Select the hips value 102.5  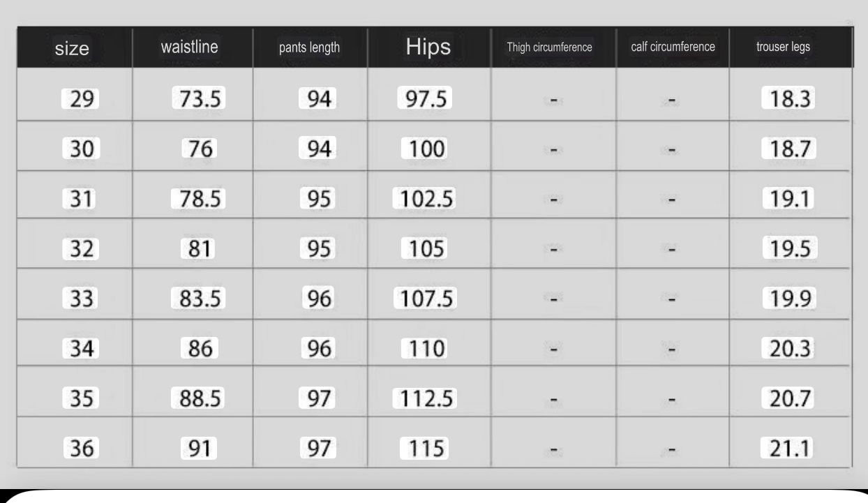(x=424, y=200)
